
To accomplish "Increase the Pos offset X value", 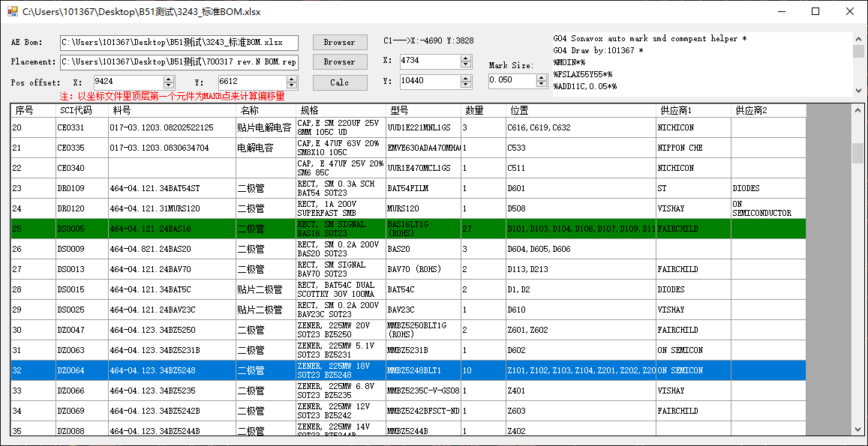I will pos(170,79).
